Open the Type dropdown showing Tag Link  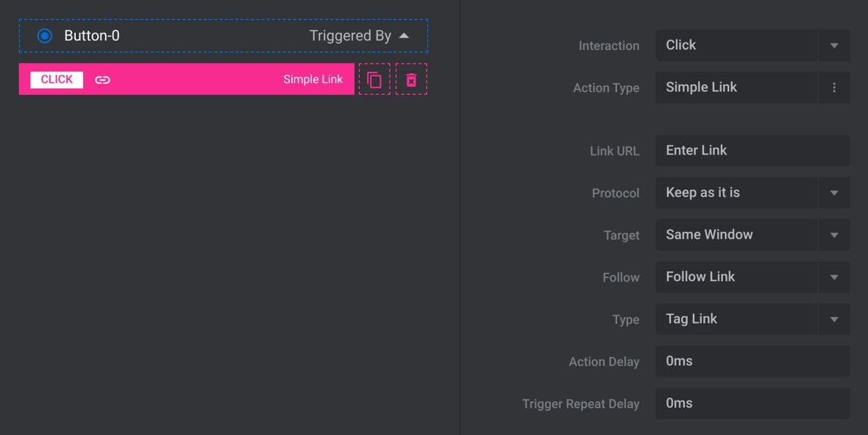833,319
